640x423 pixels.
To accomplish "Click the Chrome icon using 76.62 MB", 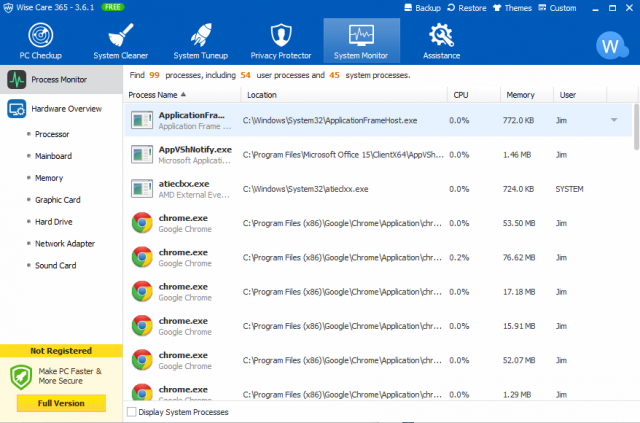I will [x=142, y=257].
